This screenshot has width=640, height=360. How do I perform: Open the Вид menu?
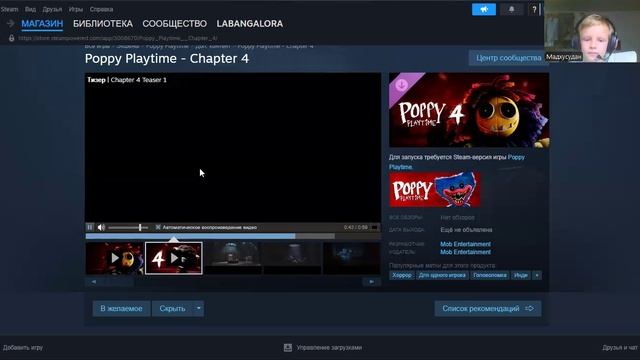[30, 9]
